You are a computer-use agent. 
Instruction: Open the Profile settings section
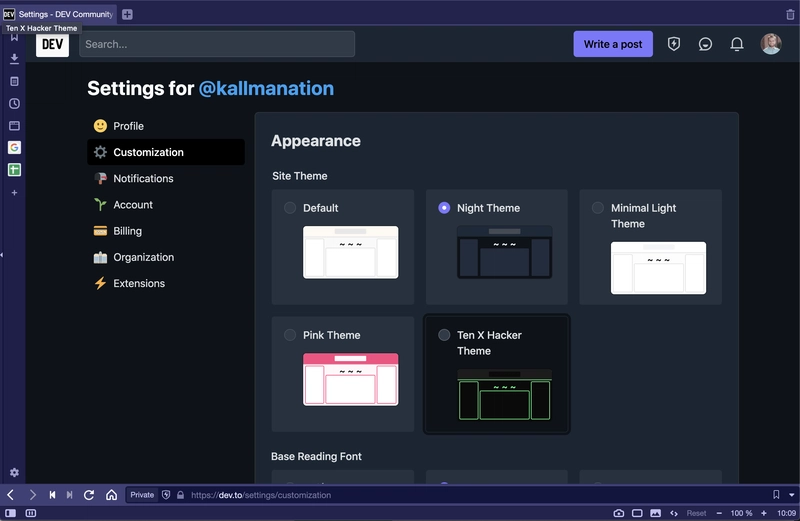[x=166, y=126]
